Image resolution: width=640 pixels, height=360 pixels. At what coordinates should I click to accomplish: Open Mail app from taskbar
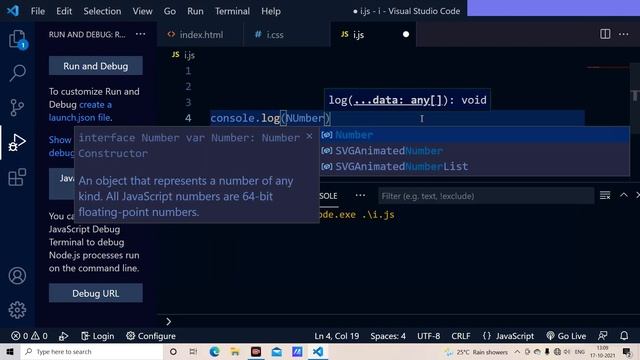[276, 351]
